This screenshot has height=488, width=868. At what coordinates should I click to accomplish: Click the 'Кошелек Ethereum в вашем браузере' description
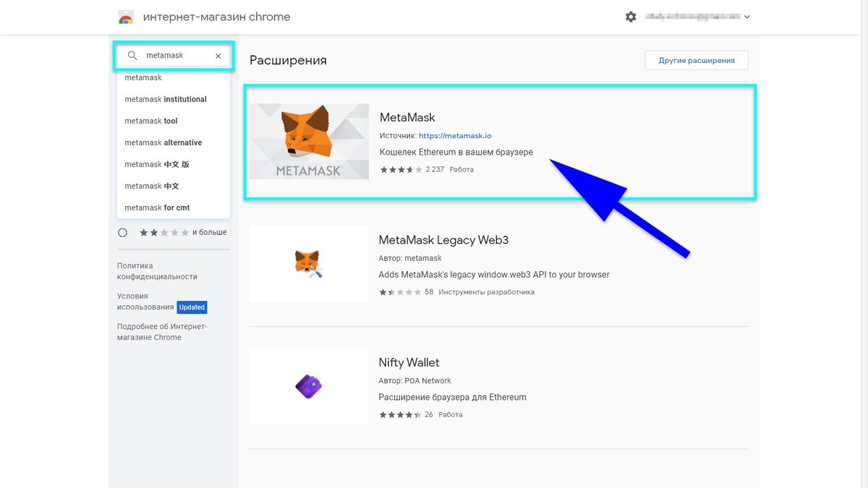tap(456, 153)
